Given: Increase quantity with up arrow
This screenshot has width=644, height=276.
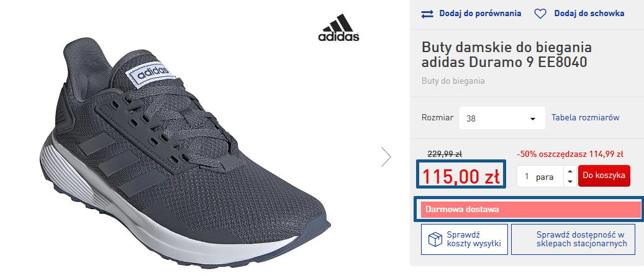Looking at the screenshot, I should click(x=569, y=171).
